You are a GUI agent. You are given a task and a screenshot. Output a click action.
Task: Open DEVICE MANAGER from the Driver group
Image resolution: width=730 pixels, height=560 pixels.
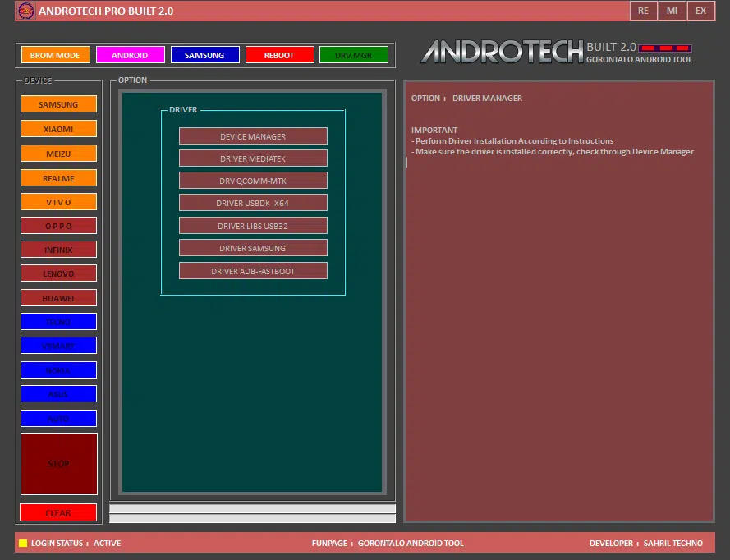click(x=253, y=136)
